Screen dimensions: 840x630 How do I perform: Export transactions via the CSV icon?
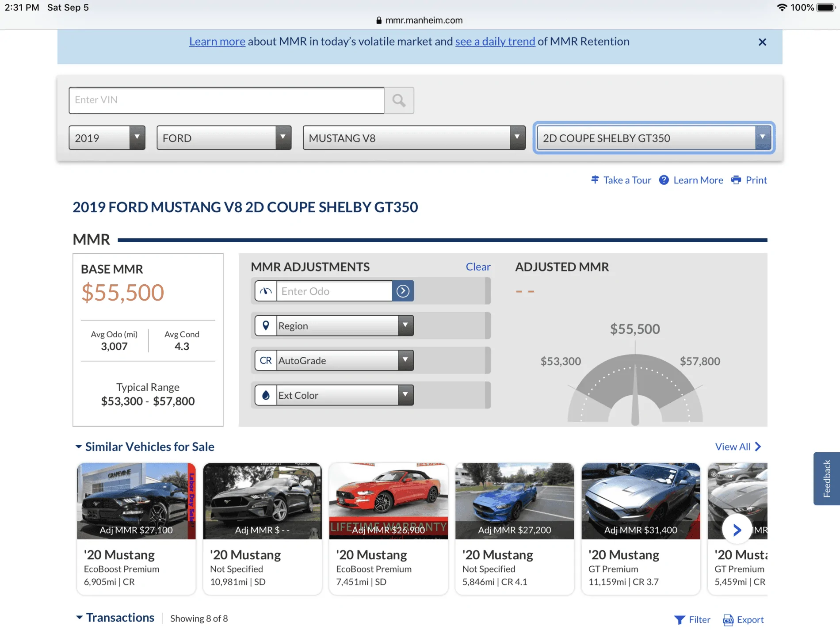pyautogui.click(x=728, y=620)
